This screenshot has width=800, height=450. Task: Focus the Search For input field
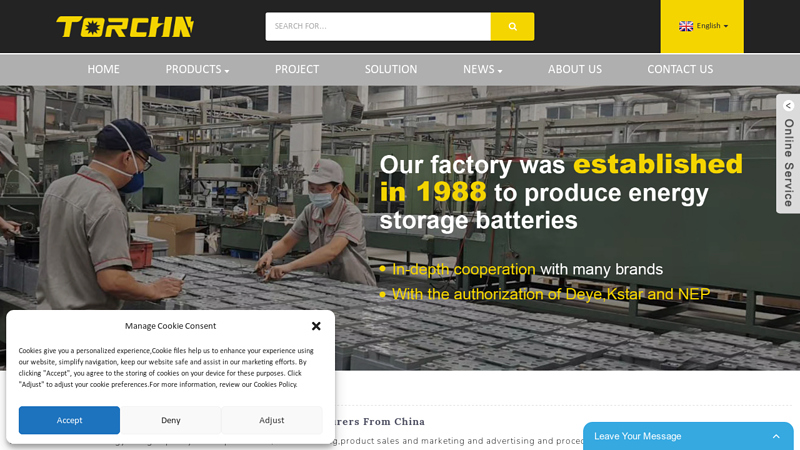pyautogui.click(x=378, y=27)
